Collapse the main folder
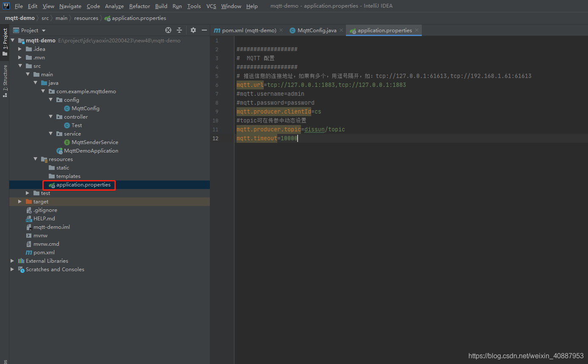The image size is (588, 364). point(28,75)
